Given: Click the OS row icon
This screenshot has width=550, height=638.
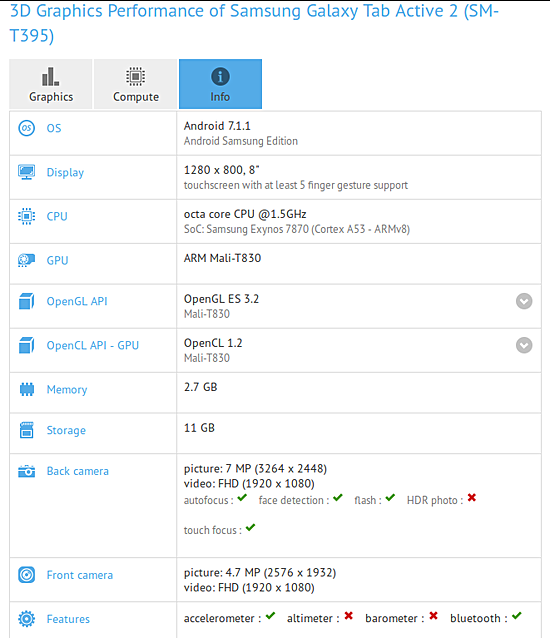Looking at the screenshot, I should tap(26, 129).
